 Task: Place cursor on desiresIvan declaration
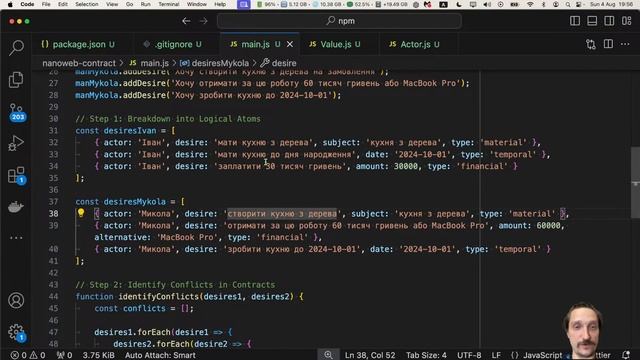[x=130, y=131]
